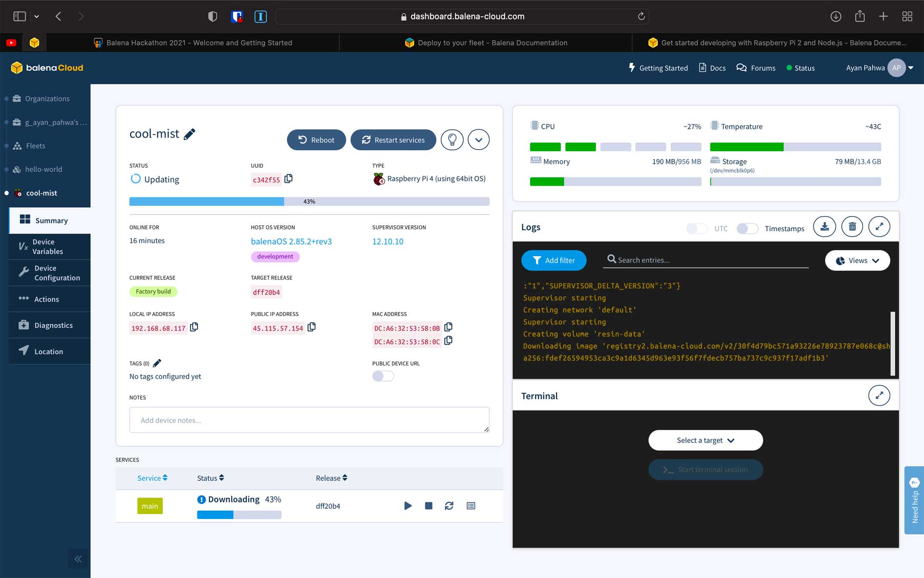Open the Views dropdown in Logs

(x=857, y=260)
